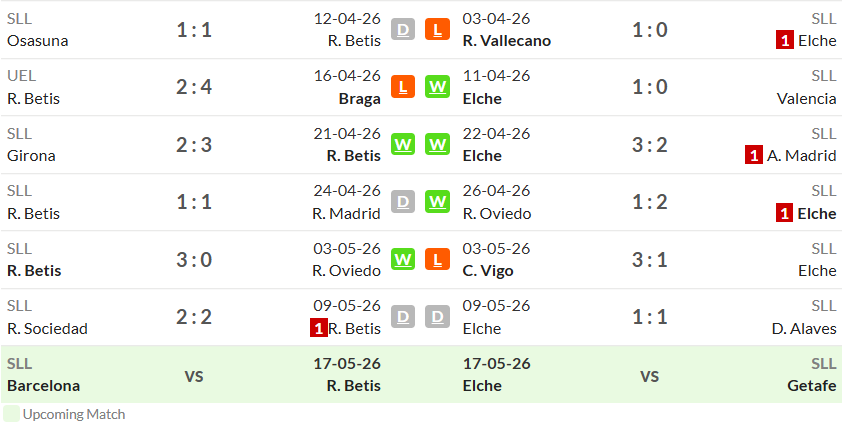Select the Getafe team name in upcoming match
Image resolution: width=842 pixels, height=437 pixels.
811,385
